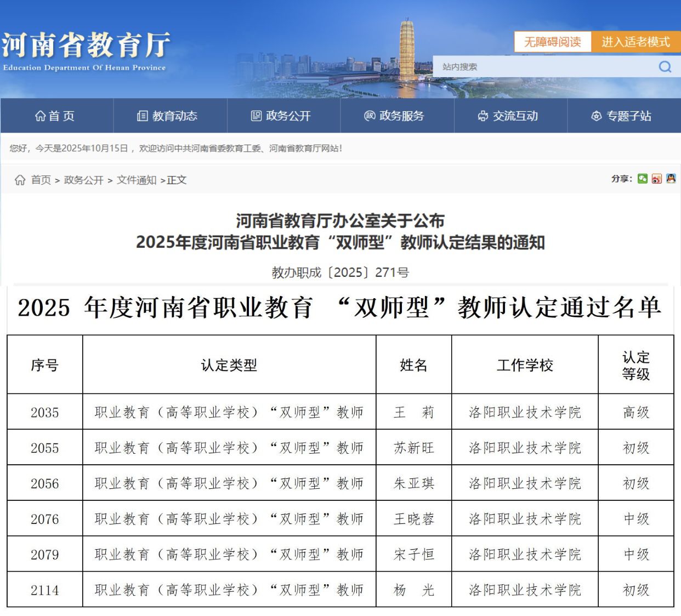681x616 pixels.
Task: Click the breadcrumb home icon
Action: (20, 180)
